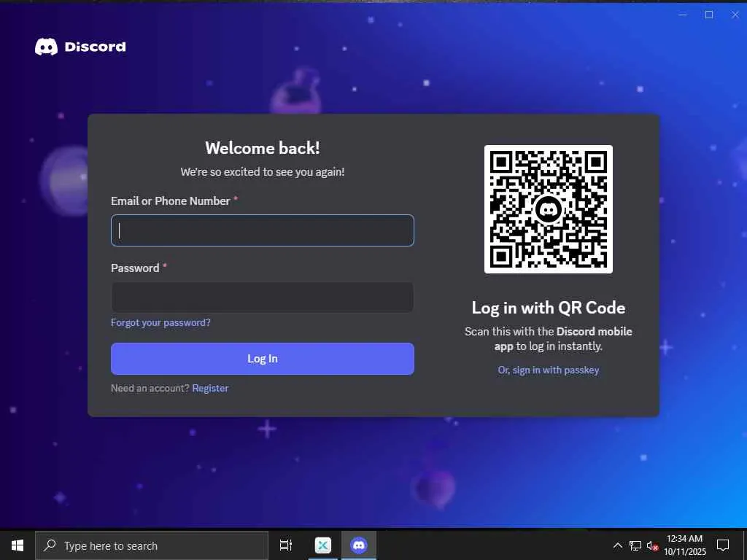The image size is (747, 560).
Task: Focus the Email or Phone Number field
Action: [x=263, y=230]
